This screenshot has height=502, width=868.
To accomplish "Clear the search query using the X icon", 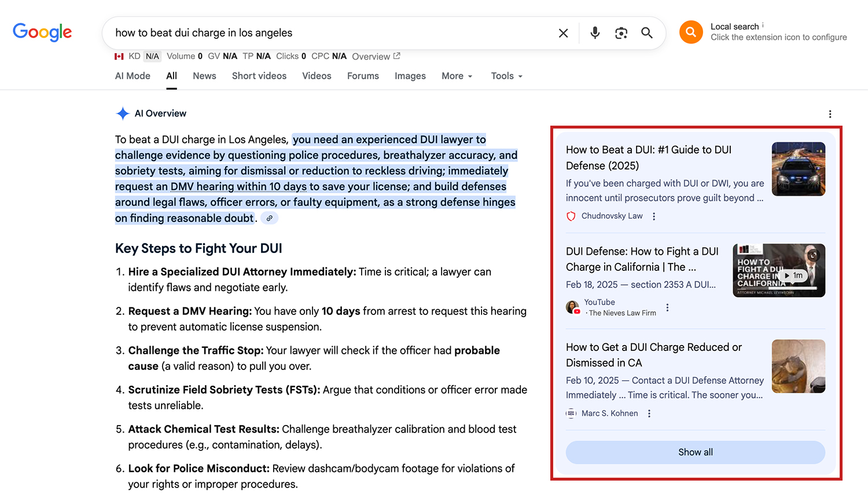I will click(x=563, y=33).
